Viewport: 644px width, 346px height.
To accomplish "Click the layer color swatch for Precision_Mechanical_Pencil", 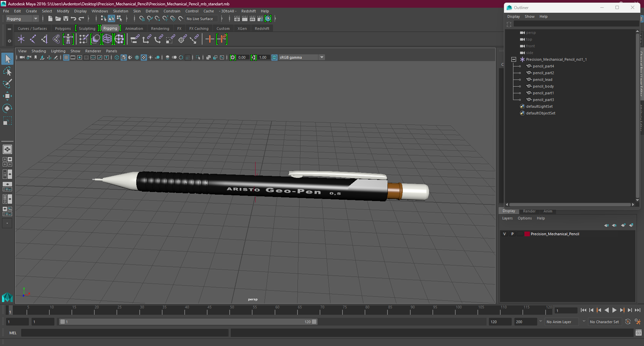I will click(527, 234).
